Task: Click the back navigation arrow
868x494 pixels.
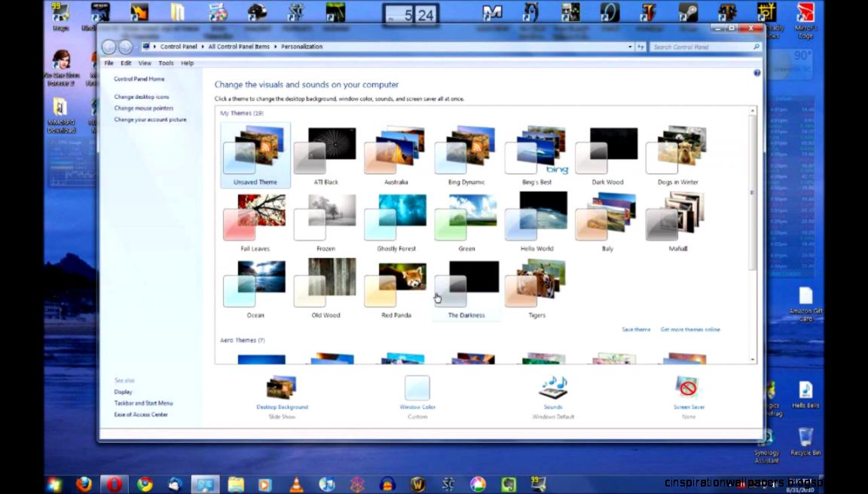Action: coord(109,46)
